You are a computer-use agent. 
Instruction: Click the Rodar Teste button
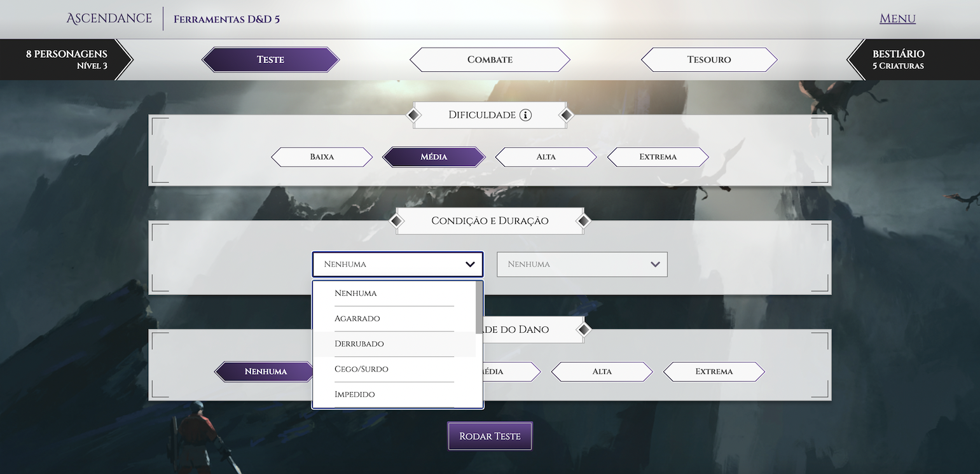click(x=490, y=435)
